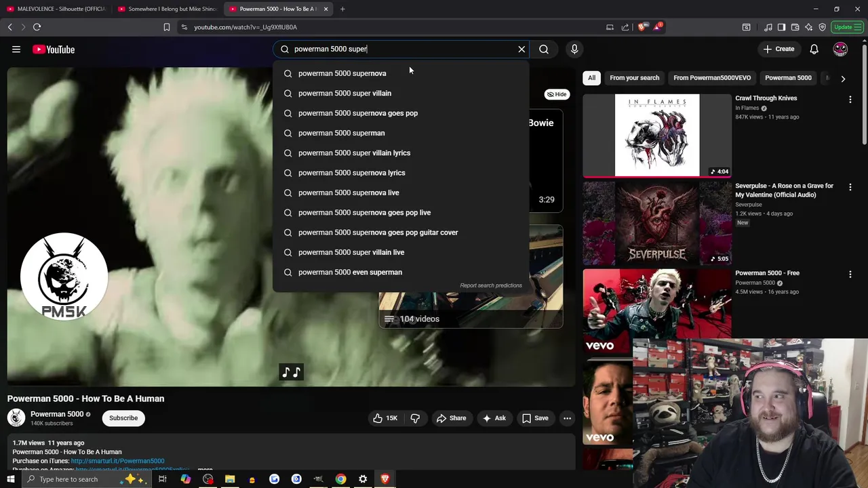
Task: Save video to a playlist
Action: click(x=534, y=418)
